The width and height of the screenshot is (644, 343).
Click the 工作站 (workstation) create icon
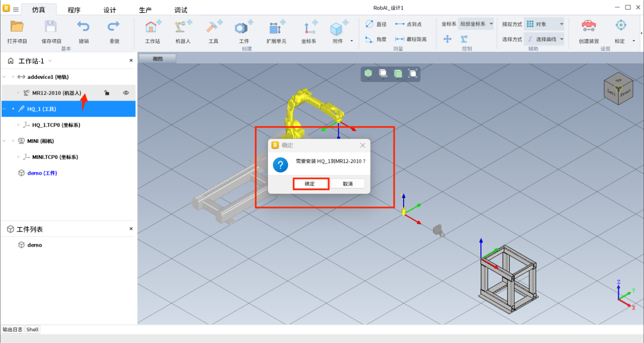point(152,28)
